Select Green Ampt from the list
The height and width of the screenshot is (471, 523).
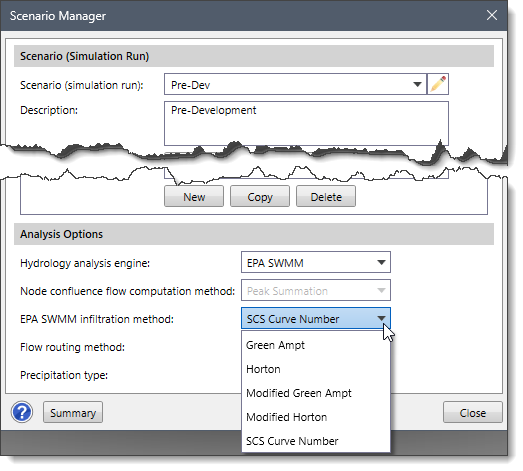click(x=316, y=345)
